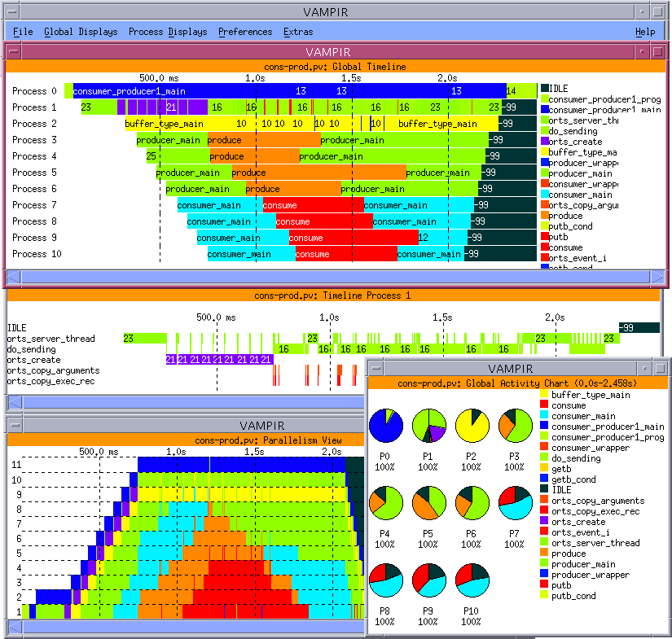This screenshot has width=672, height=639.
Task: Click the consume swatch in Activity Chart legend
Action: (544, 405)
